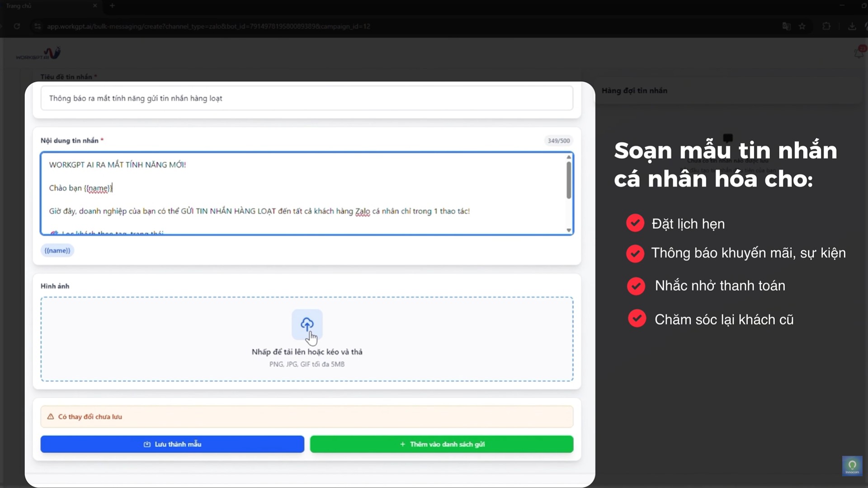Open the notification bell with 21 badge
This screenshot has width=868, height=488.
coord(859,52)
